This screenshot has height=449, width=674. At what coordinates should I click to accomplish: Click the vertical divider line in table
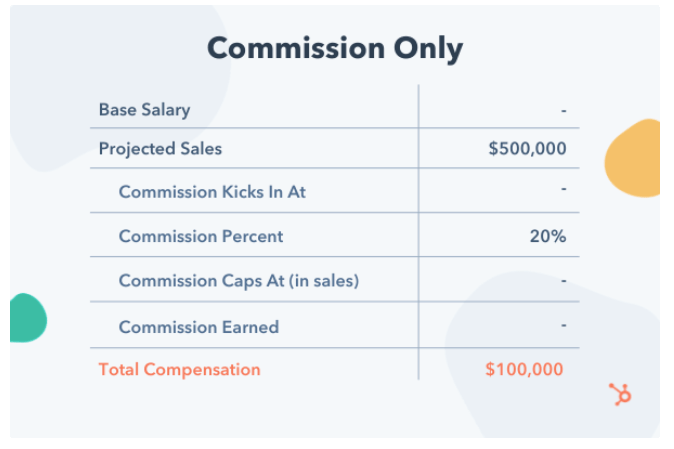pos(418,232)
